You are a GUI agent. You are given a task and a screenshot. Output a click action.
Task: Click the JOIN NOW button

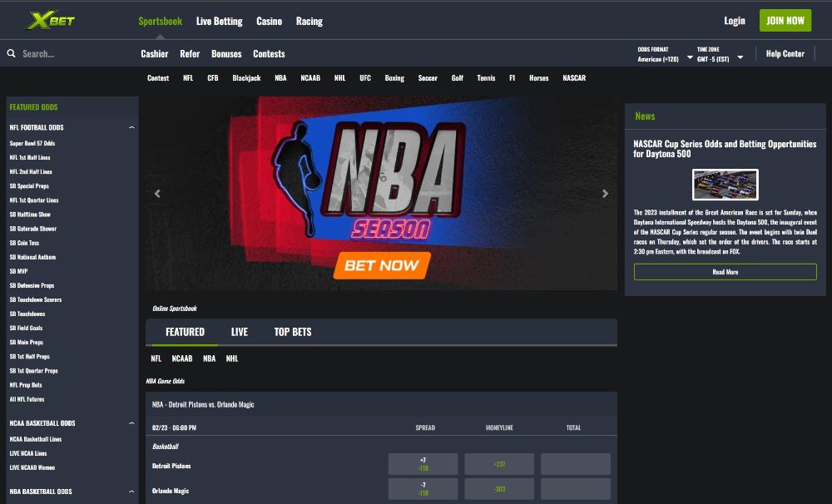click(x=785, y=20)
